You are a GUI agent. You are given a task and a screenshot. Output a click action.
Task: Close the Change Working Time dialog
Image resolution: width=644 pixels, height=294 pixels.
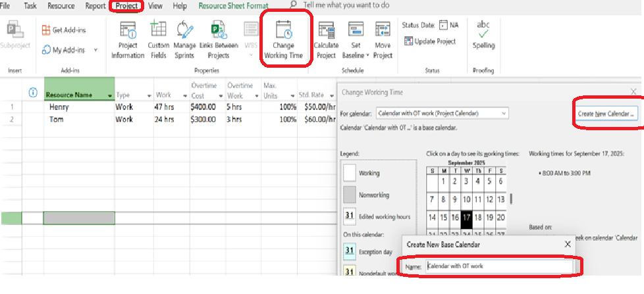coord(633,92)
